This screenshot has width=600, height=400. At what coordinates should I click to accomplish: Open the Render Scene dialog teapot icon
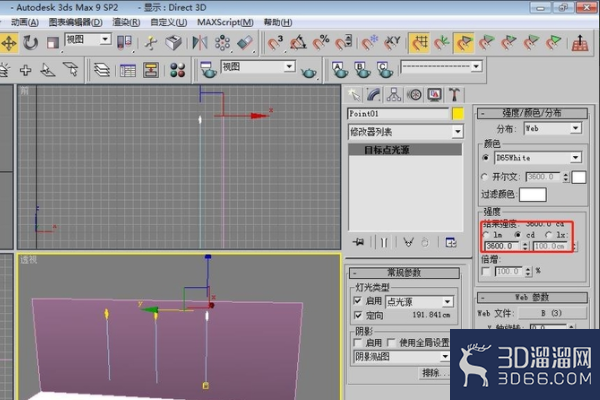tap(209, 70)
